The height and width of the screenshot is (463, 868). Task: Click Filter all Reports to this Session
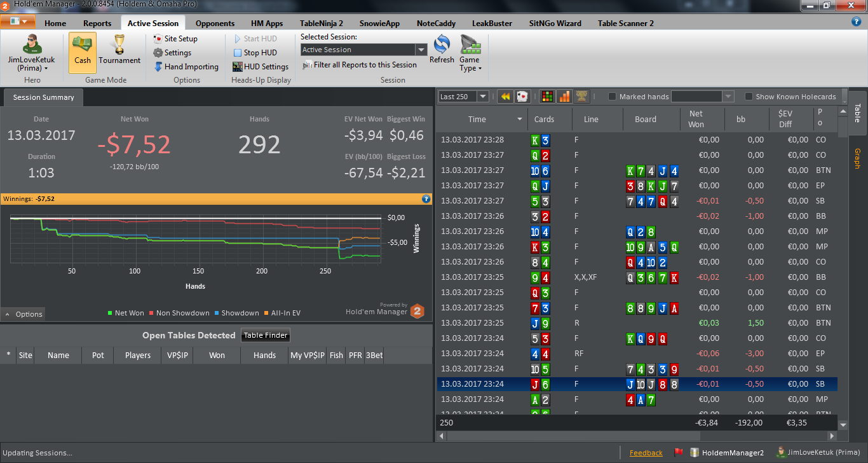coord(360,65)
